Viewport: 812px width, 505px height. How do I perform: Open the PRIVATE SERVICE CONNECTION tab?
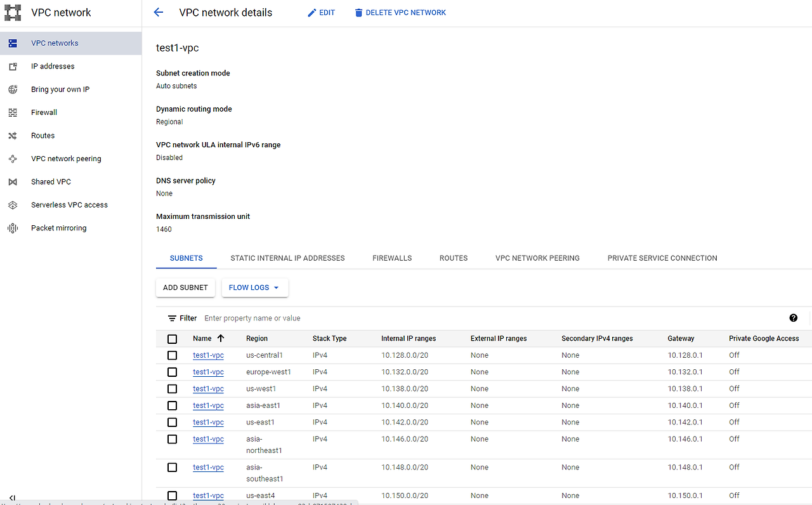pos(662,258)
